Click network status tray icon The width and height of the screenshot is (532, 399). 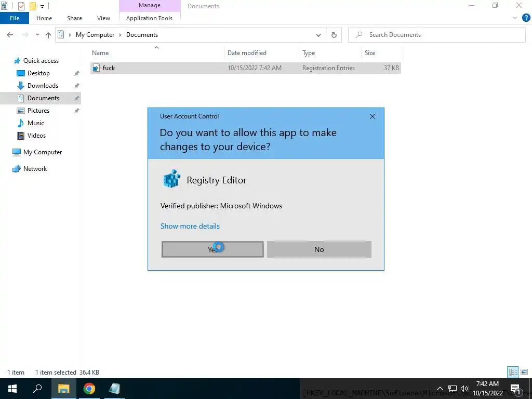[x=453, y=389]
